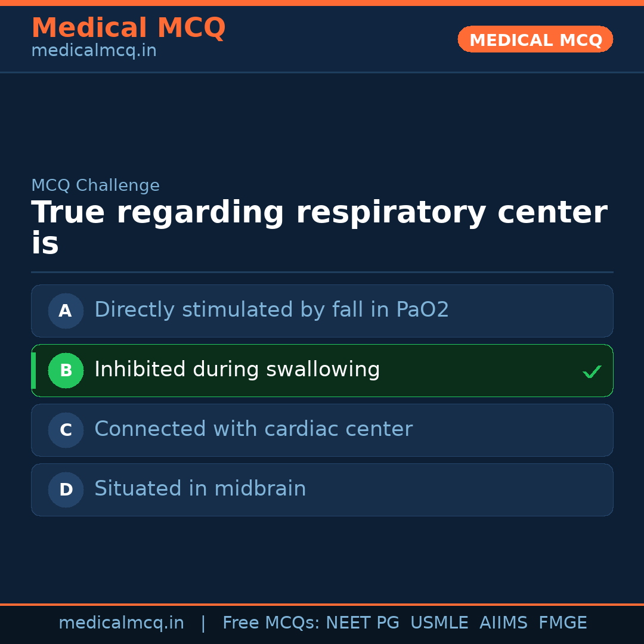The width and height of the screenshot is (644, 644).
Task: Select the AIIMS label in footer
Action: [x=503, y=623]
